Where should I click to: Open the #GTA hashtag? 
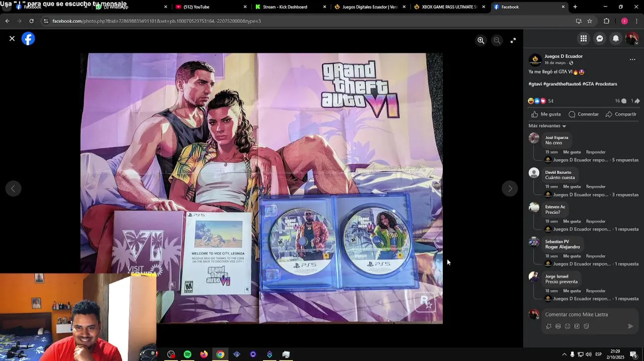588,84
